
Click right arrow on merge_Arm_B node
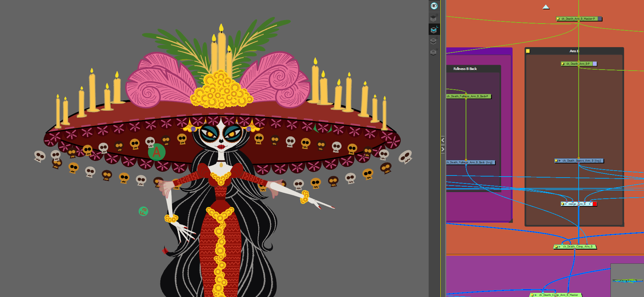(590, 204)
